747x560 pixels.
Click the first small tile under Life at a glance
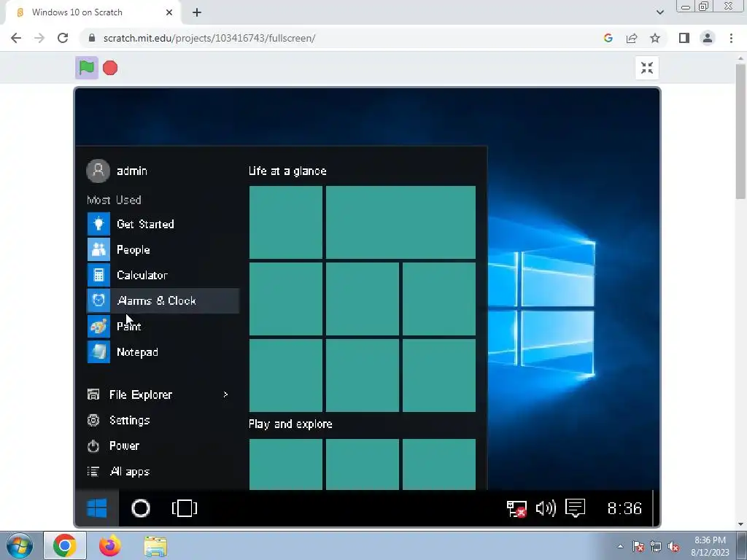pyautogui.click(x=286, y=222)
